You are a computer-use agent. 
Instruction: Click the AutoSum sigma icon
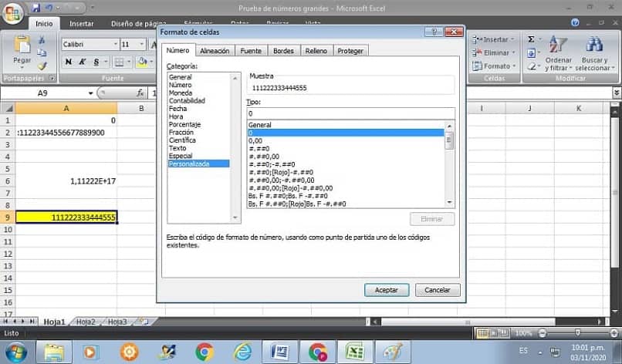click(x=531, y=39)
